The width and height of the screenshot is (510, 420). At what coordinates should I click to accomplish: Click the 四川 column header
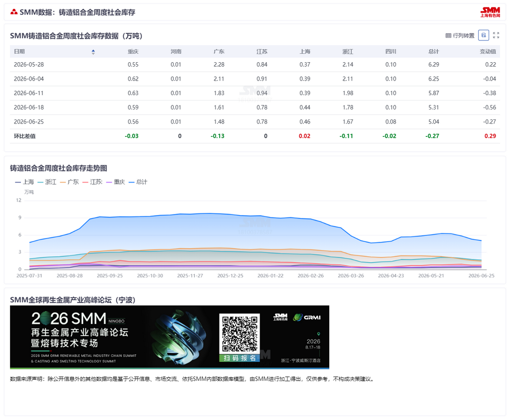390,51
